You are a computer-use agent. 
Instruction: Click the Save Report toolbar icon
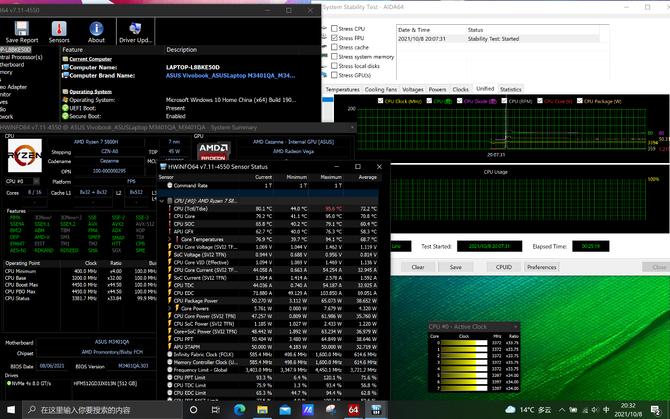pos(21,31)
